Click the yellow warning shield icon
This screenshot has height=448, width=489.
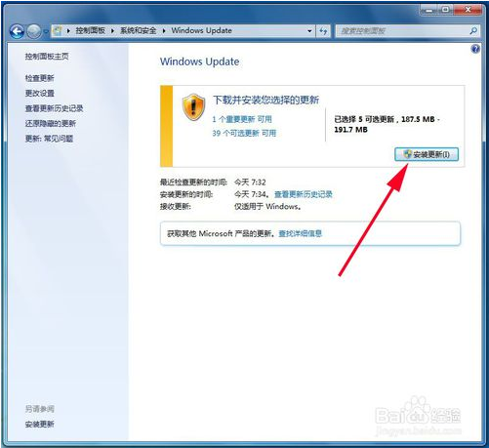point(193,107)
